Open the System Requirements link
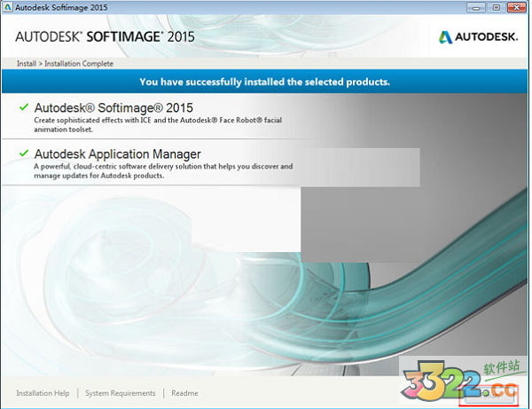The height and width of the screenshot is (409, 532). click(x=120, y=393)
